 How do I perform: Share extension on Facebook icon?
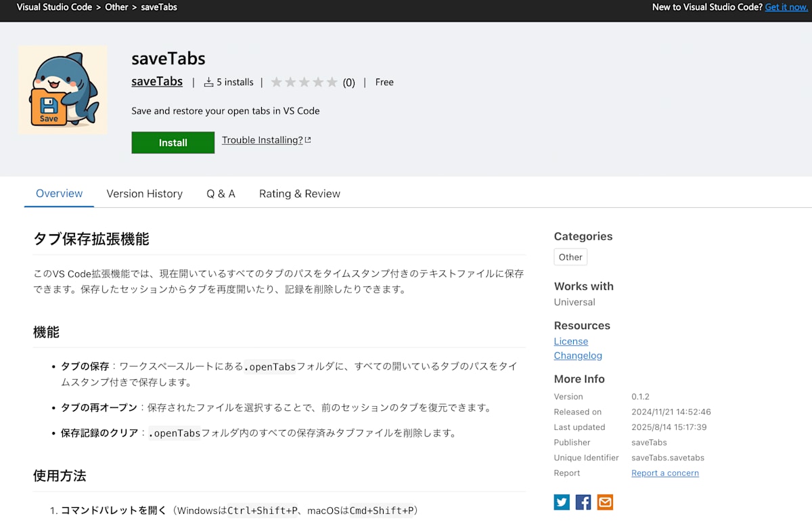tap(583, 502)
